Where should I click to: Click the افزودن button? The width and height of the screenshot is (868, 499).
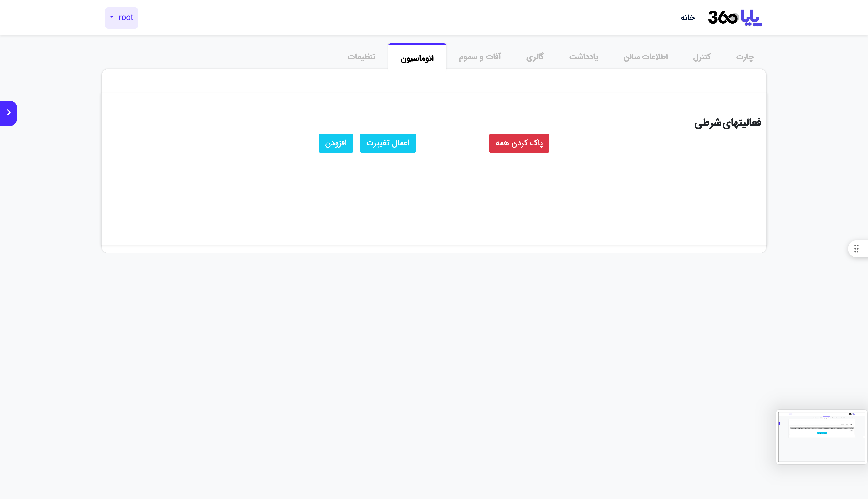point(336,143)
